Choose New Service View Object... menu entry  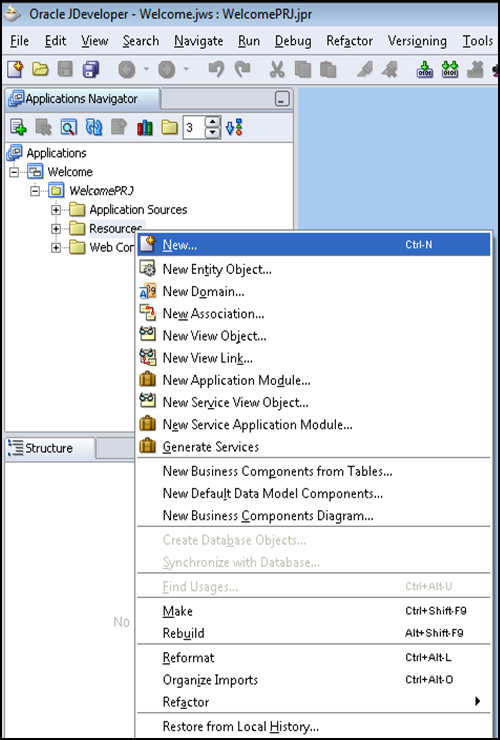(x=314, y=403)
